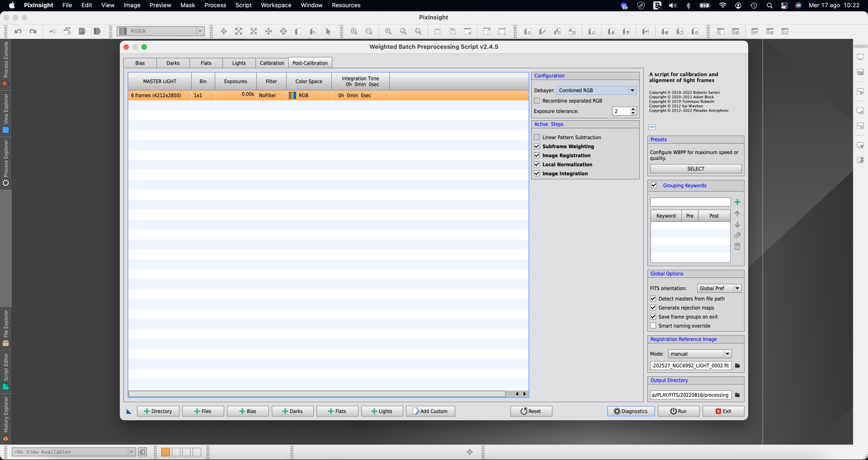
Task: Open the File Explorer side panel
Action: pos(6,328)
